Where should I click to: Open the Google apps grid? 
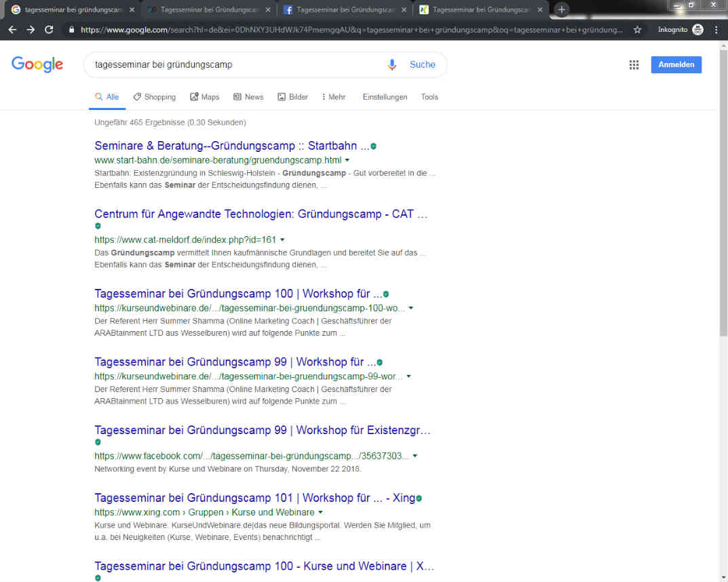coord(634,64)
